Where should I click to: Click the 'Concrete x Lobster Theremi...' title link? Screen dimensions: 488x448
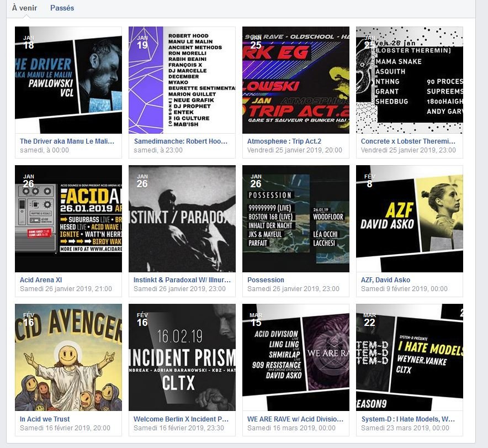[x=408, y=141]
